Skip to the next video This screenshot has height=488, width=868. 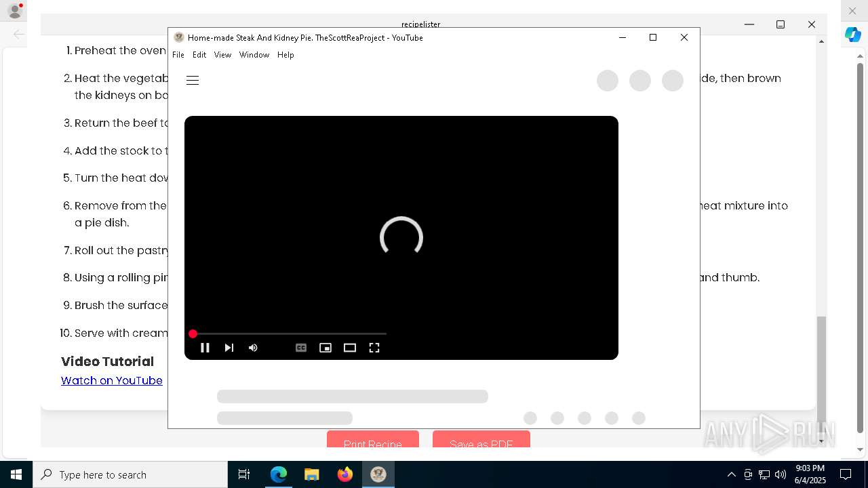point(229,348)
